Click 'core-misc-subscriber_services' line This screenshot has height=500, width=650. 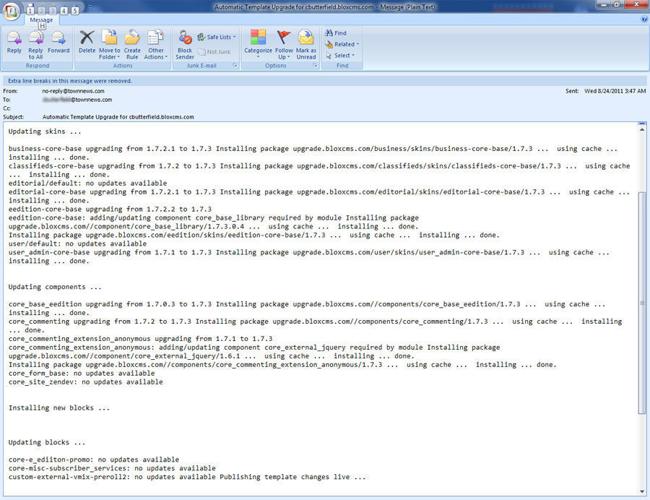click(112, 468)
